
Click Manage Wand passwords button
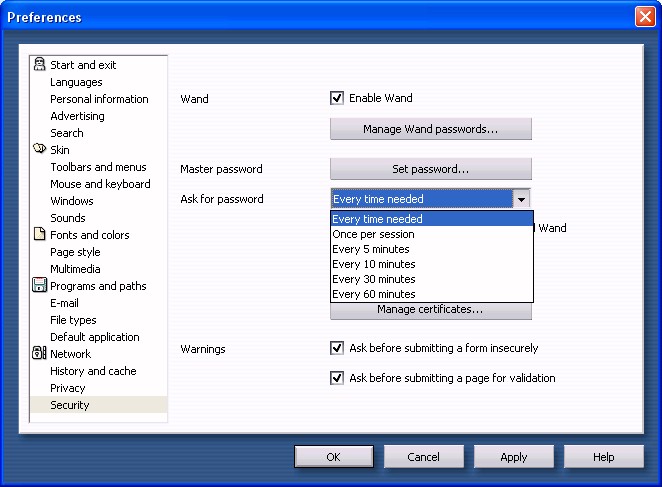(x=431, y=129)
